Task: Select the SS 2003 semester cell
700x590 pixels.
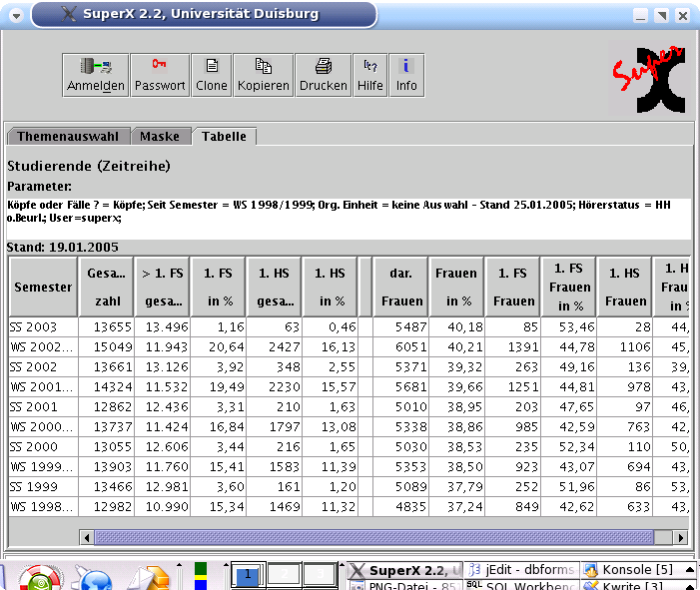Action: 42,326
